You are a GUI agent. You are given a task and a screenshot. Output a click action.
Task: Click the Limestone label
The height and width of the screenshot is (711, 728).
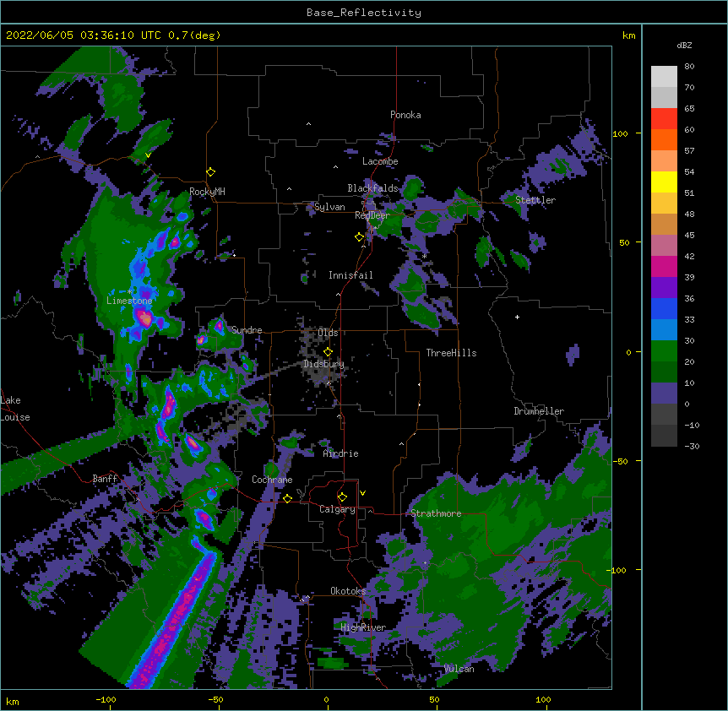coord(129,301)
